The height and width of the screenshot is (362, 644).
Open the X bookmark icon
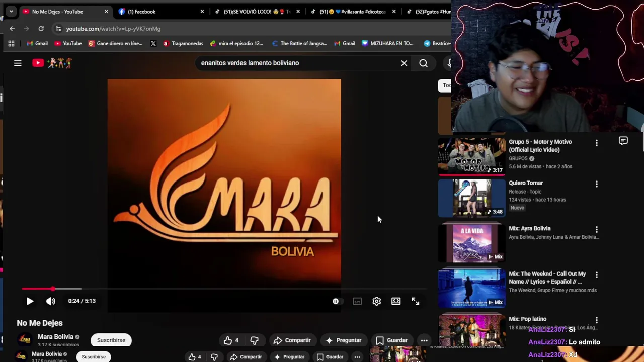(153, 44)
